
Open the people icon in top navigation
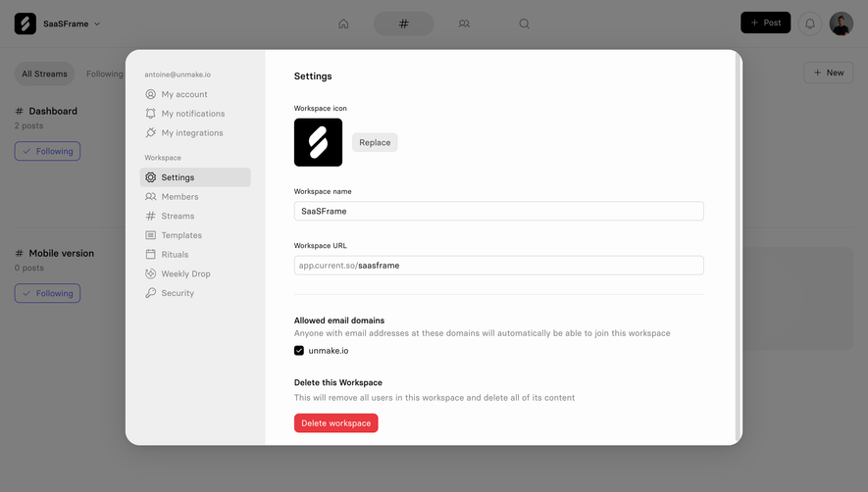point(464,24)
